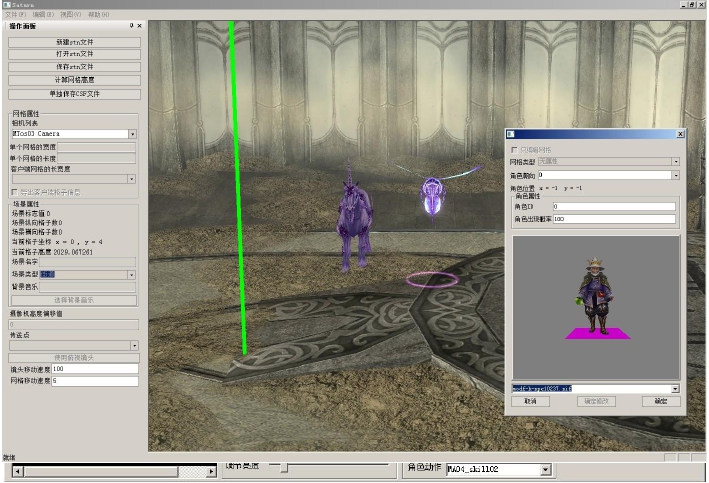Click the 新建stn文件 button
The width and height of the screenshot is (709, 483).
(74, 42)
